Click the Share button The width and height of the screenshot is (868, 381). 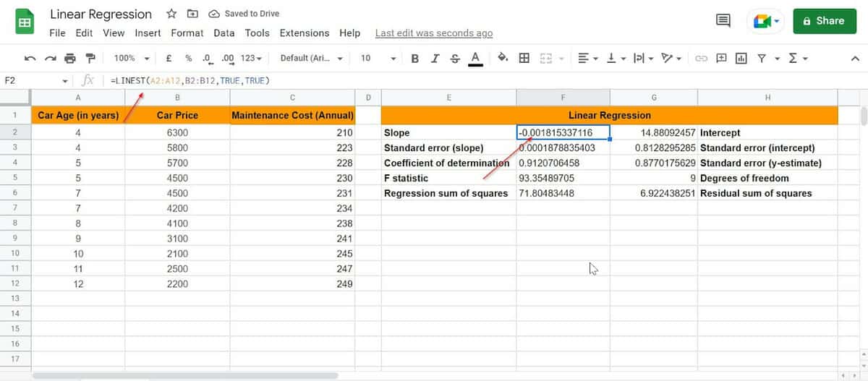click(824, 21)
